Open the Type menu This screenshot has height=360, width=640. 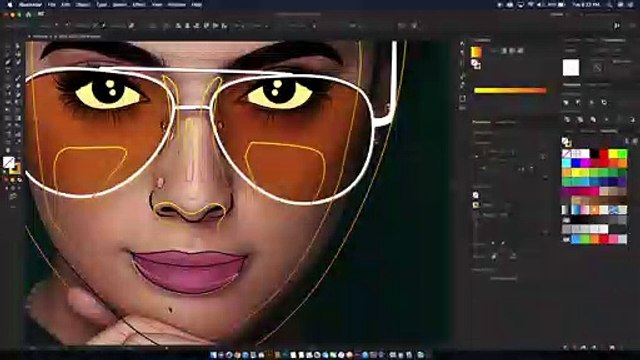101,4
